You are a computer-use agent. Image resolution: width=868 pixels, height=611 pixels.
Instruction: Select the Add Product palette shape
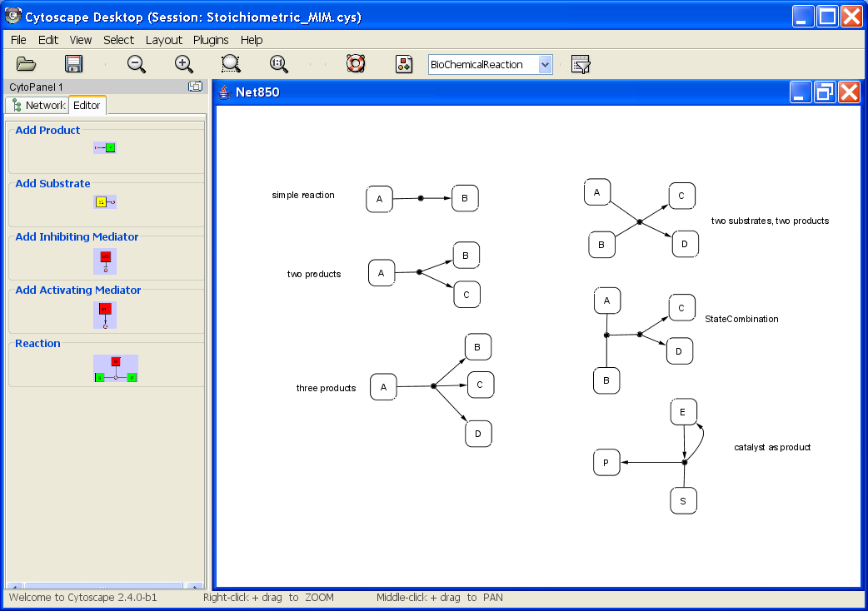[x=105, y=148]
